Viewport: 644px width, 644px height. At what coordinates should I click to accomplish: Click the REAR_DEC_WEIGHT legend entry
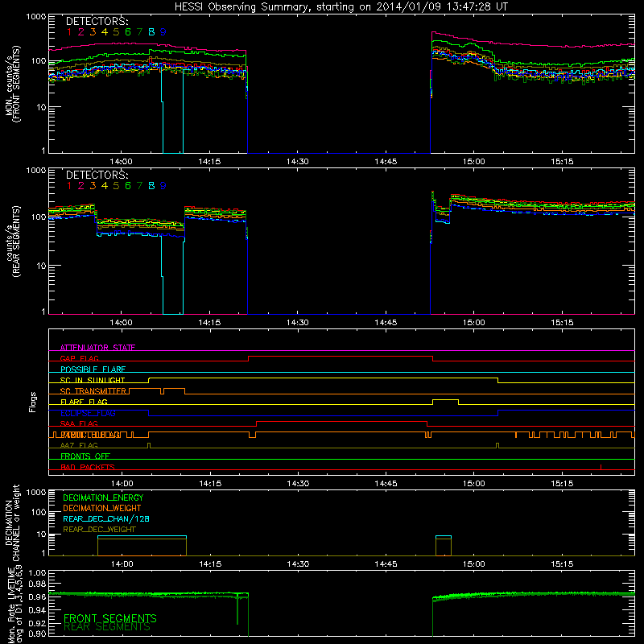pos(99,530)
